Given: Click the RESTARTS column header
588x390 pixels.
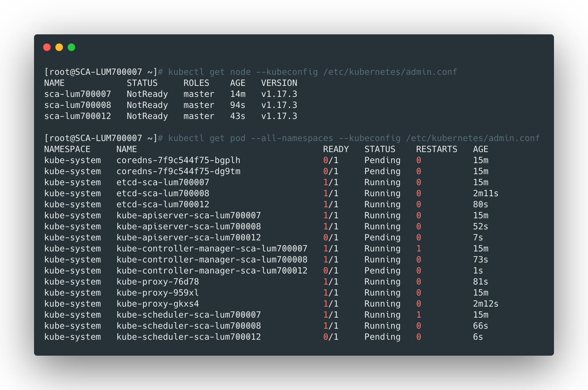Looking at the screenshot, I should pos(436,149).
